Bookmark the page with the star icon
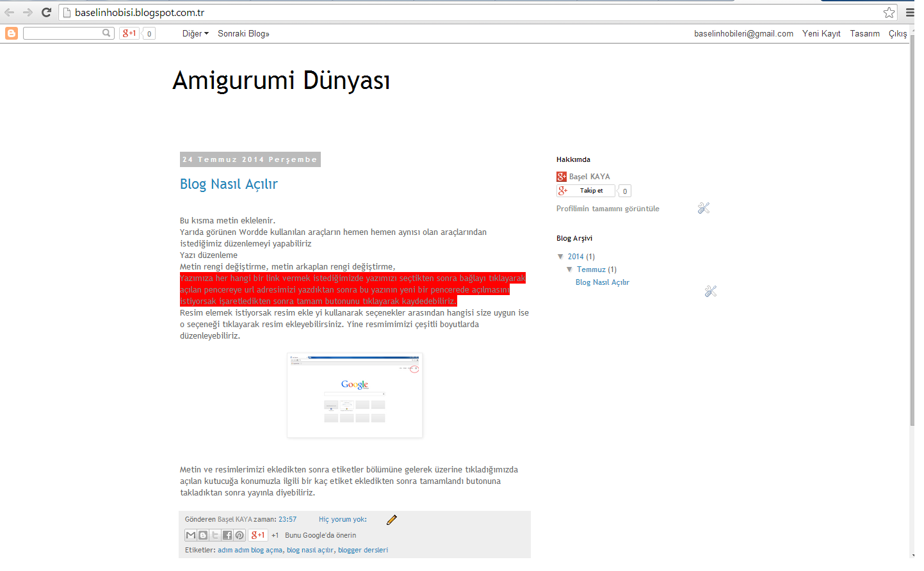This screenshot has width=924, height=571. tap(889, 12)
